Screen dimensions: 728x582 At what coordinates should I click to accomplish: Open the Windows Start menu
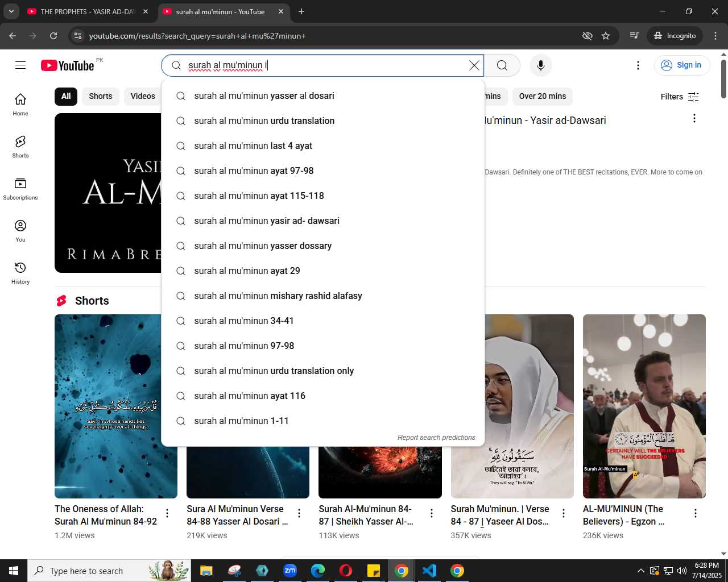(x=14, y=571)
